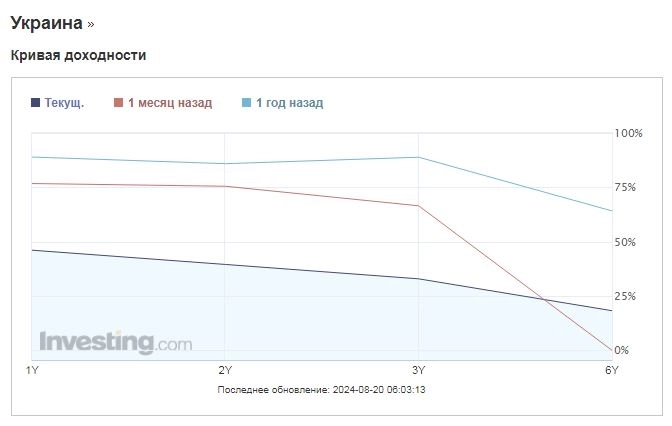
Task: Click the Investing.com watermark logo
Action: 115,342
